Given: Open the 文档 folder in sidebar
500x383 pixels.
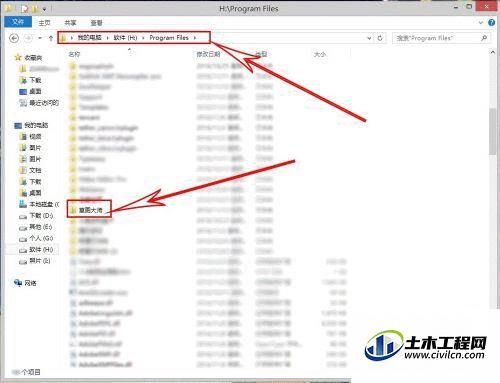Looking at the screenshot, I should [35, 170].
